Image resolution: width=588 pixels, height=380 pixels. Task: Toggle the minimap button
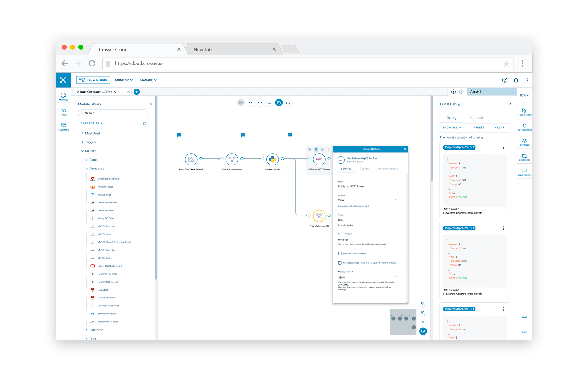423,331
